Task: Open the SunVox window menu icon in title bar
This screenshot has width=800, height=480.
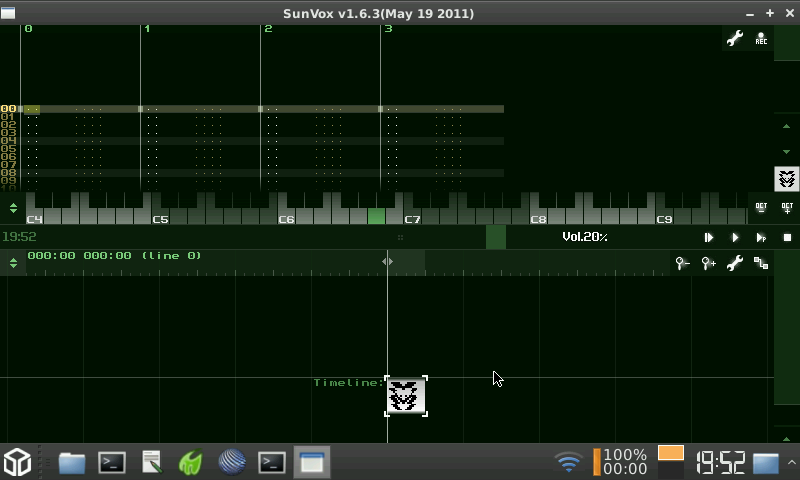Action: 8,13
